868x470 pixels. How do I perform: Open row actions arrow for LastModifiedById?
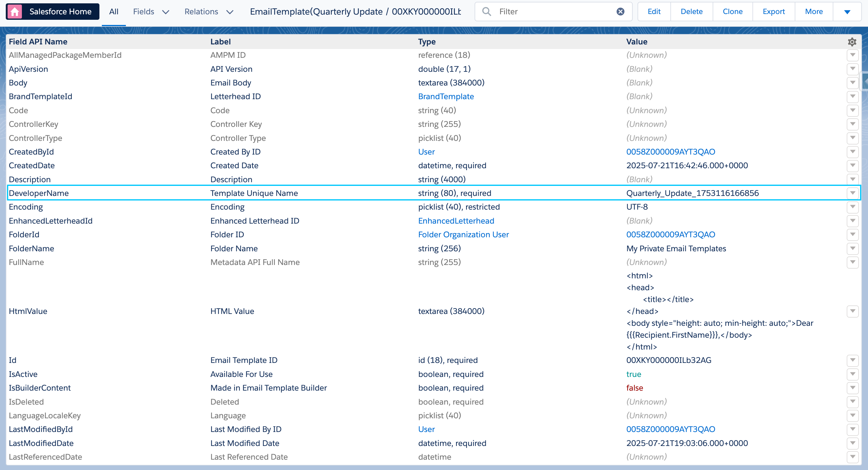tap(852, 430)
